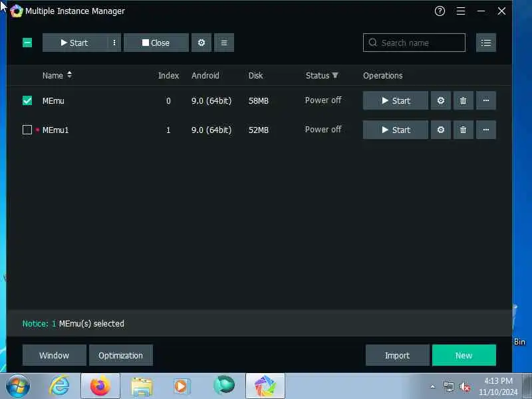Image resolution: width=532 pixels, height=399 pixels.
Task: Minimize the Multiple Instance Manager window
Action: (x=481, y=11)
